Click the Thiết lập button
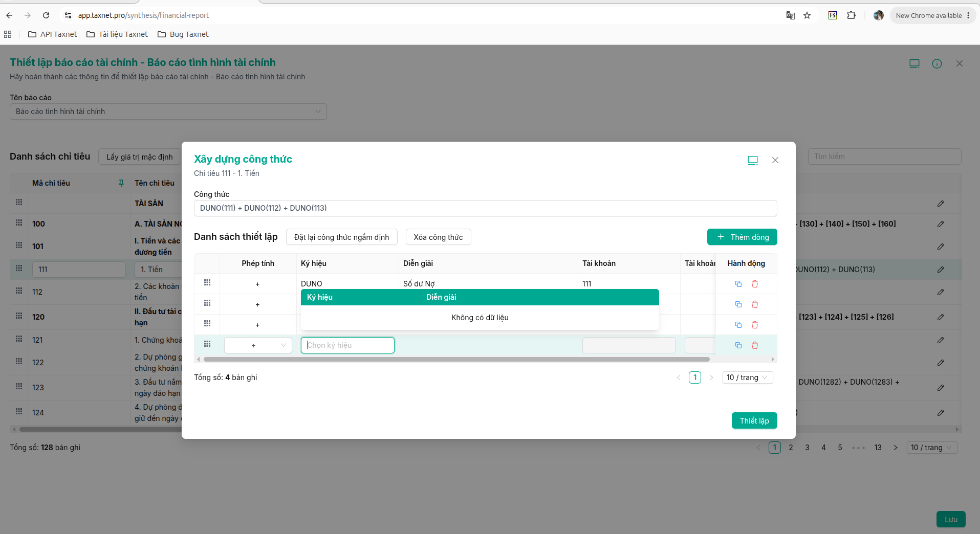Image resolution: width=980 pixels, height=534 pixels. [x=754, y=420]
